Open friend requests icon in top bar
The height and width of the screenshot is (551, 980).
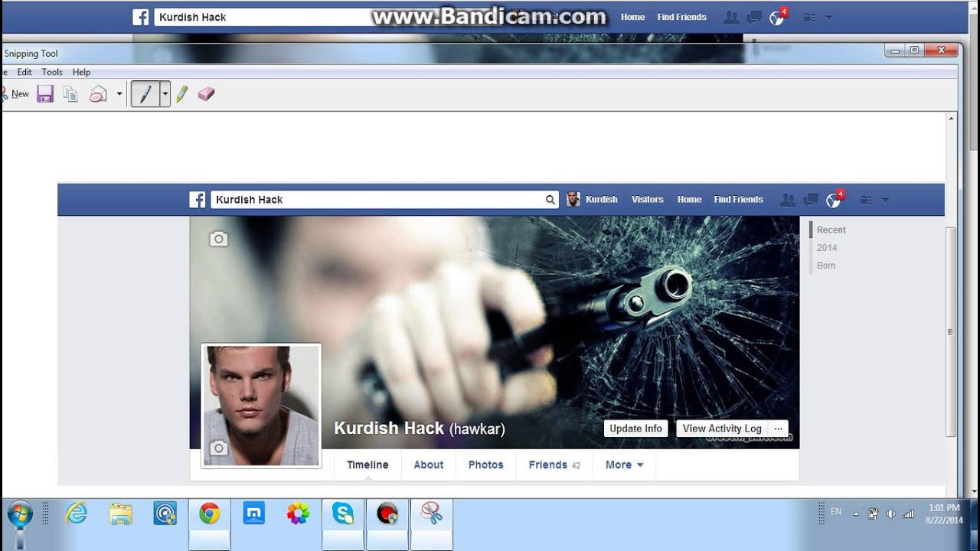[x=731, y=18]
